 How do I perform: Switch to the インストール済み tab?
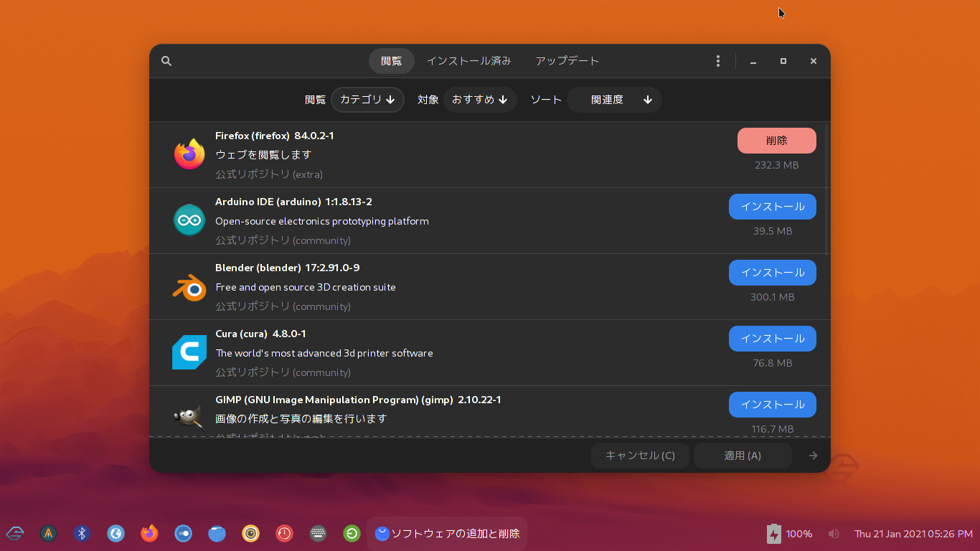pos(469,61)
